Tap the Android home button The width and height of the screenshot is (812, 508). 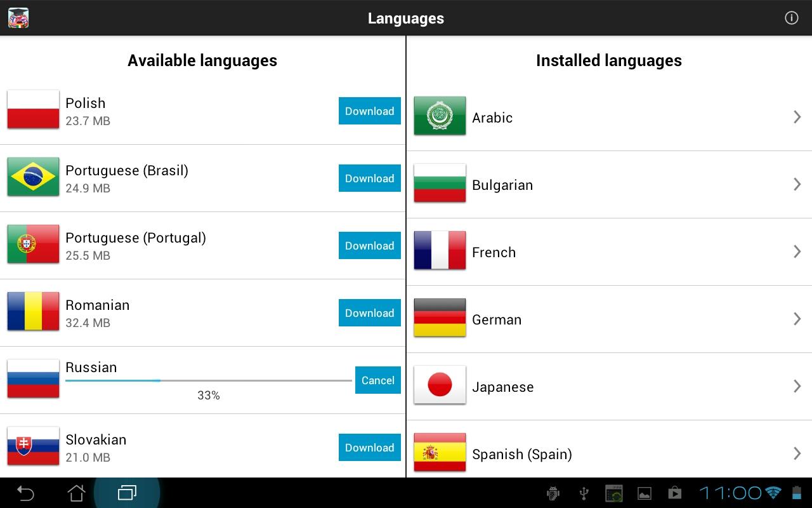pyautogui.click(x=77, y=493)
